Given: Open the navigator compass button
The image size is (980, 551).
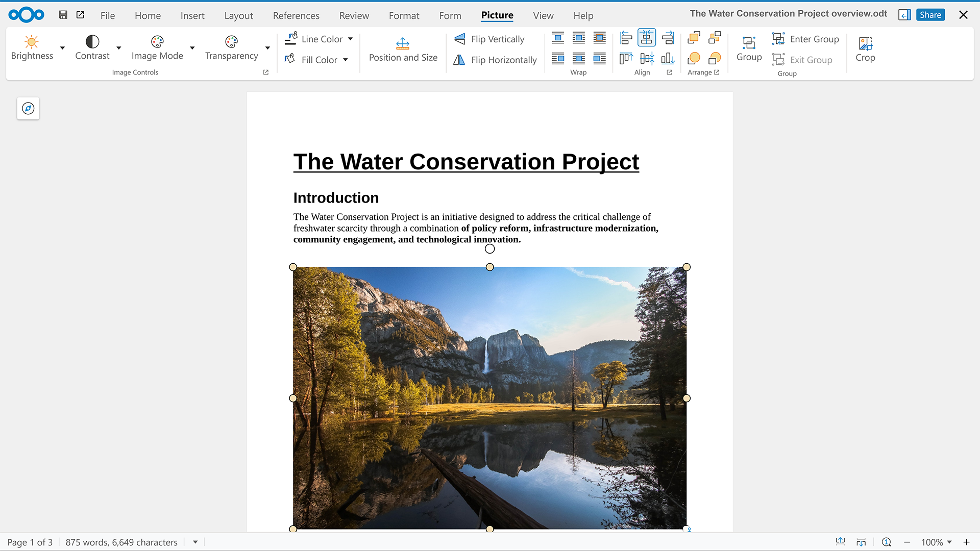Looking at the screenshot, I should (x=28, y=108).
